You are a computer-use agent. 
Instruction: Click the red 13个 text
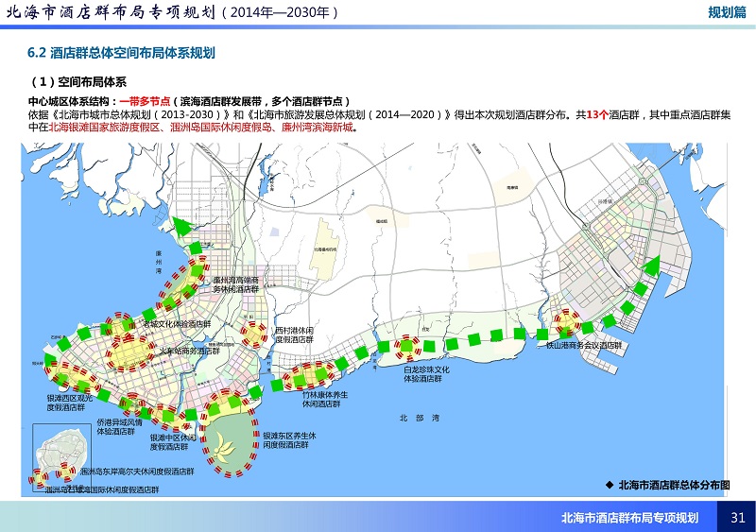597,114
